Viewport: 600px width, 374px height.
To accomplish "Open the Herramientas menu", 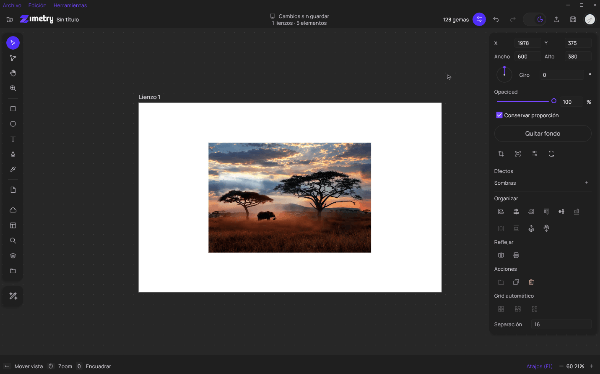I will pyautogui.click(x=70, y=5).
